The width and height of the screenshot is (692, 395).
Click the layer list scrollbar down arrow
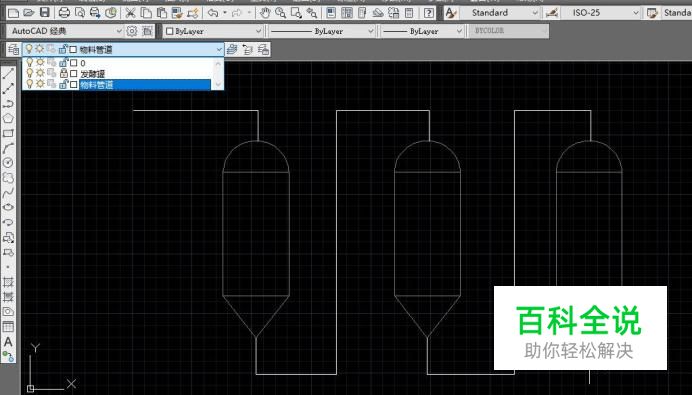(x=218, y=85)
